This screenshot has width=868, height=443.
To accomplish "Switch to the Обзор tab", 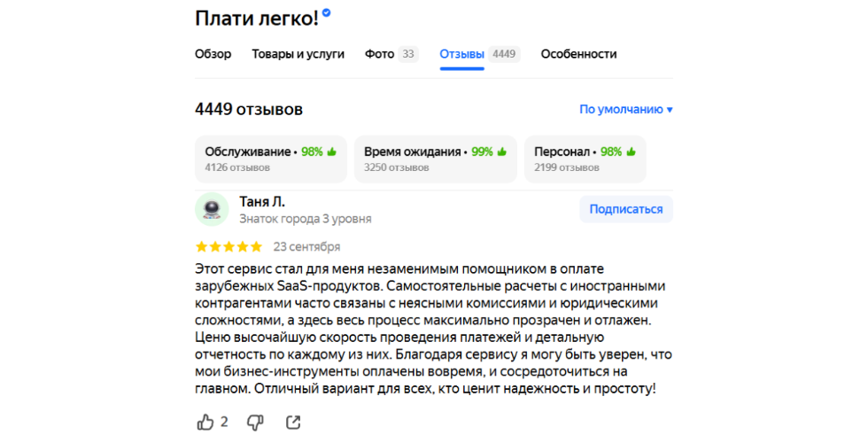I will coord(213,54).
